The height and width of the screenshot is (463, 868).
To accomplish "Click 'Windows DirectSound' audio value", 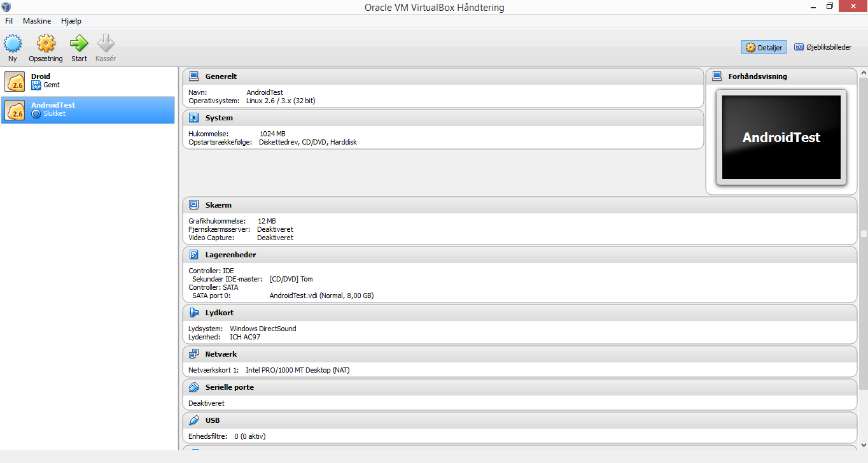I will 263,329.
